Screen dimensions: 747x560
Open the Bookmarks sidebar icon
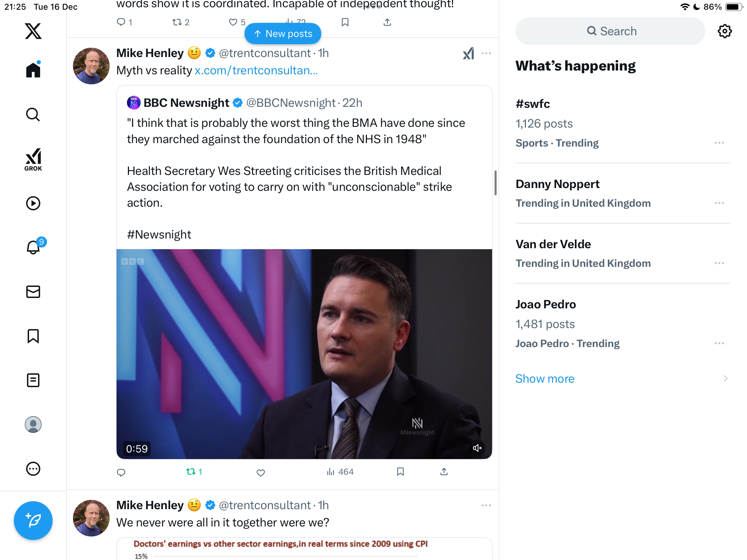tap(33, 336)
